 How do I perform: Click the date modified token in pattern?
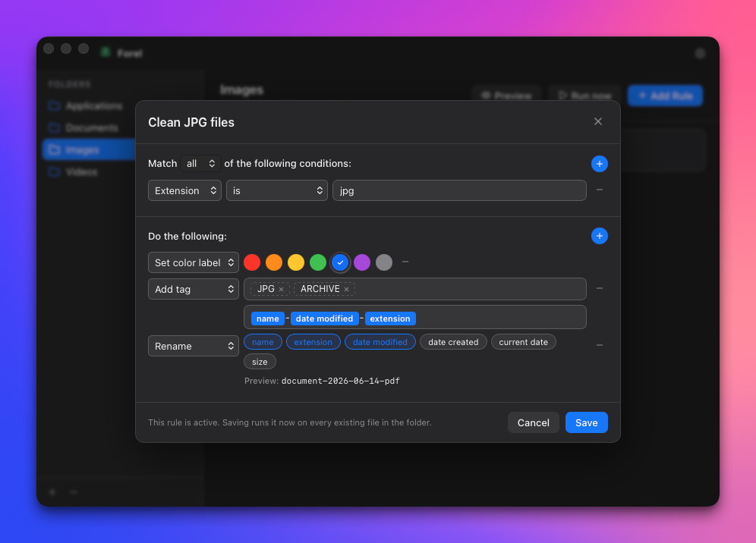[x=324, y=319]
